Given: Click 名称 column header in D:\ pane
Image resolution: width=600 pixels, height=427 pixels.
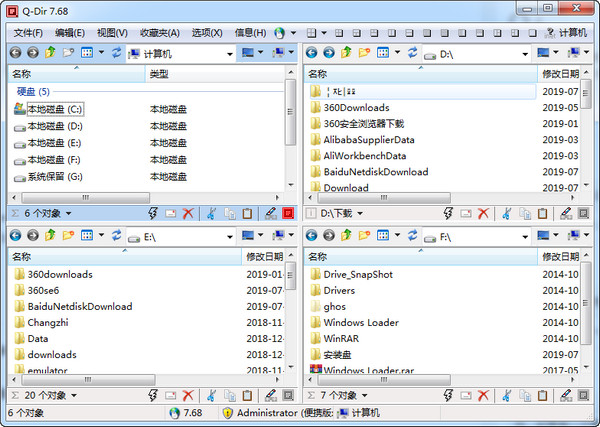Looking at the screenshot, I should click(x=421, y=74).
